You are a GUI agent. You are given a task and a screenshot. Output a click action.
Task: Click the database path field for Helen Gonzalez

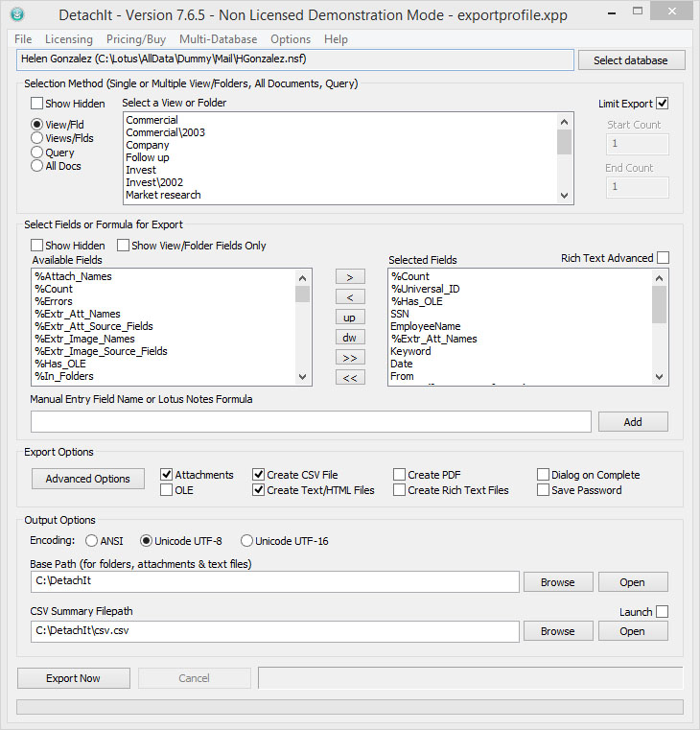coord(295,59)
